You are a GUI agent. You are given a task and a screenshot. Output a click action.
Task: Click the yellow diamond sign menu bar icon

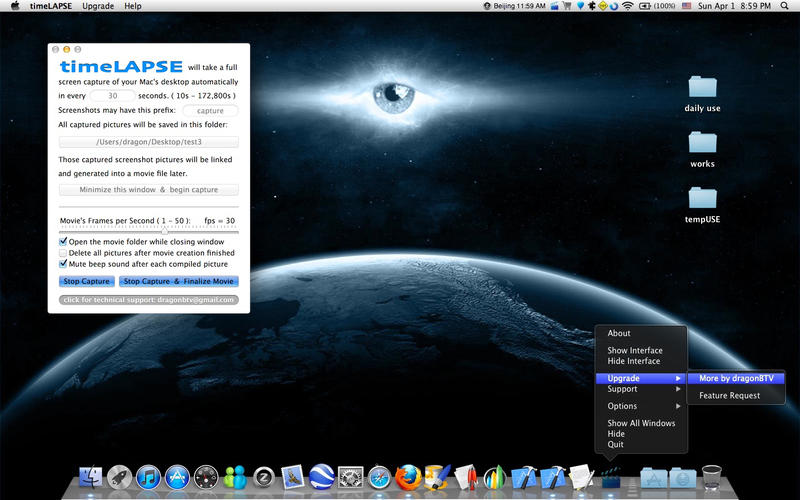coord(603,6)
